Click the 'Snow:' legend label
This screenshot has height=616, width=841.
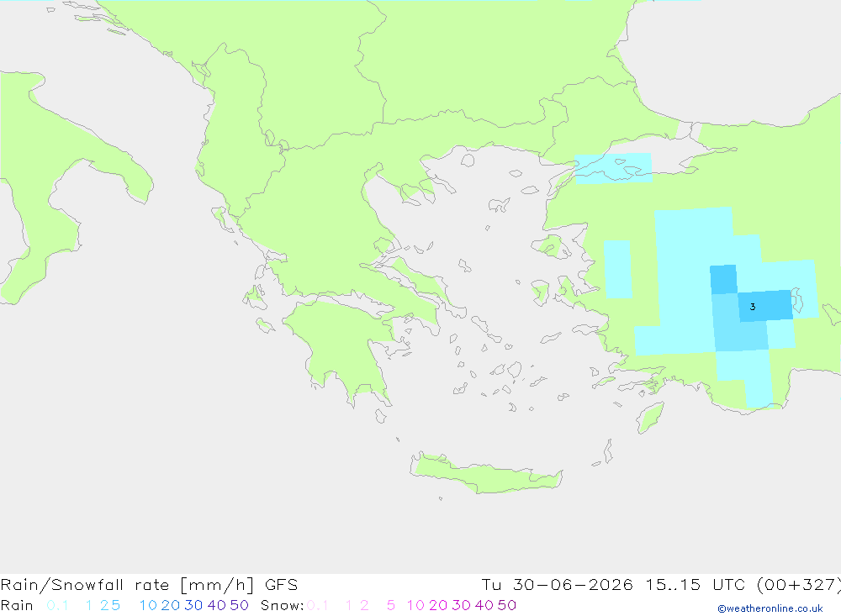click(282, 605)
